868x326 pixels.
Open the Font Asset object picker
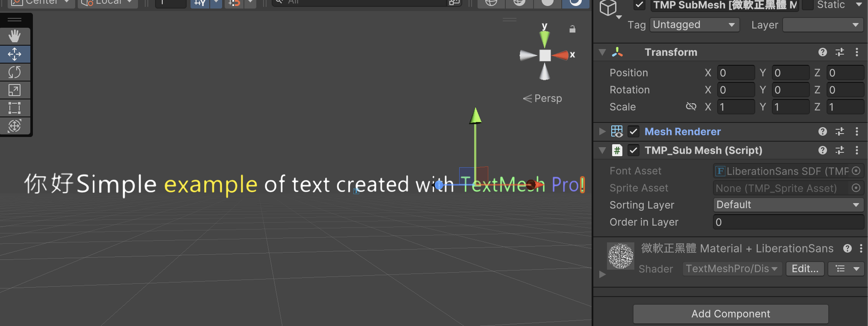point(856,171)
